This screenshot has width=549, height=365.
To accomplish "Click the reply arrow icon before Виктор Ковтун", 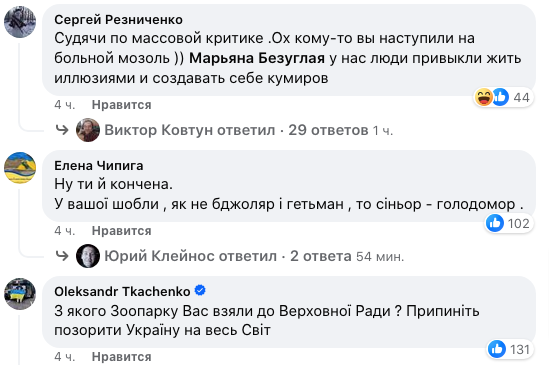I will [x=62, y=130].
